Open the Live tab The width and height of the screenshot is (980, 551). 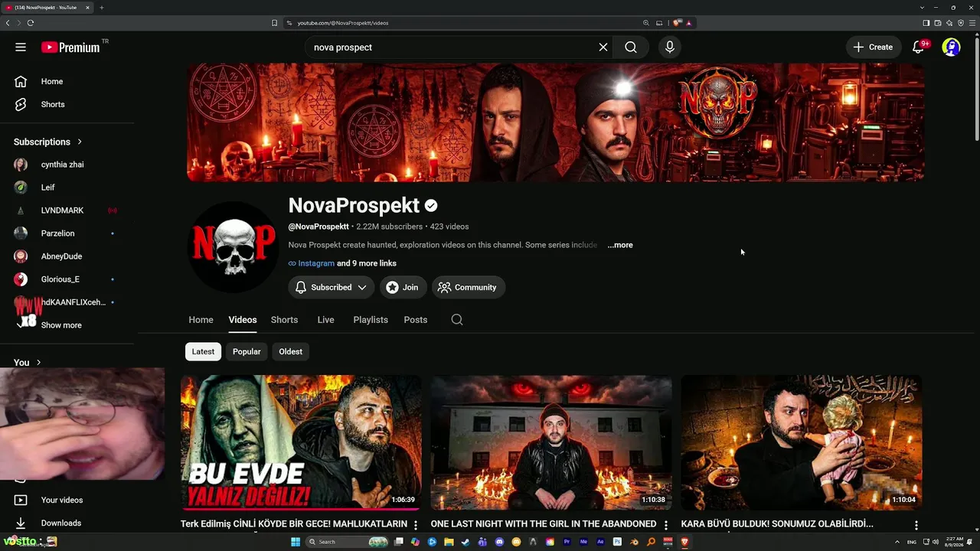[x=326, y=320]
